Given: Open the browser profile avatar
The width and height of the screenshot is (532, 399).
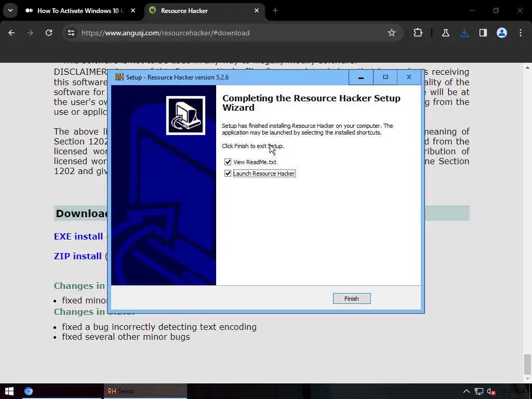Looking at the screenshot, I should (x=502, y=33).
